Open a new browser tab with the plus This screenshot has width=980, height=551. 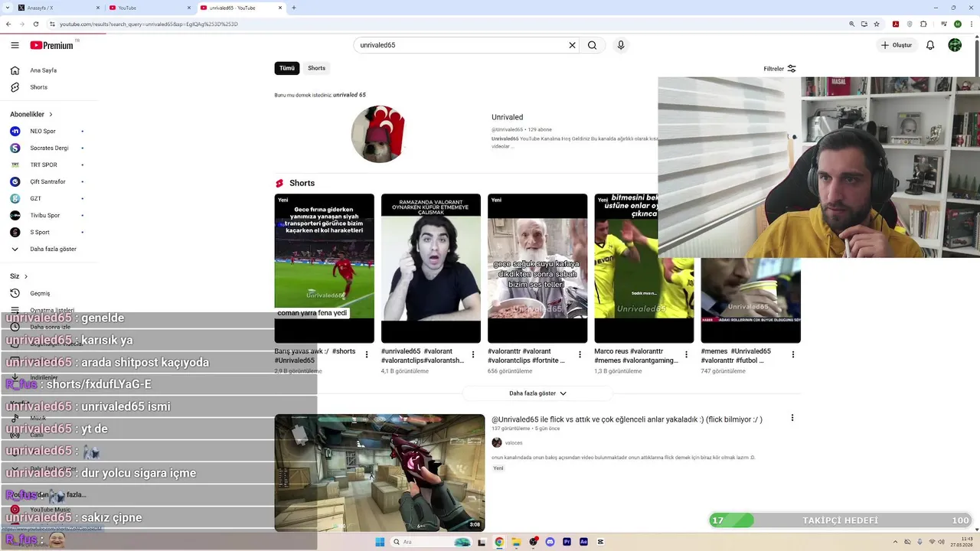[294, 8]
